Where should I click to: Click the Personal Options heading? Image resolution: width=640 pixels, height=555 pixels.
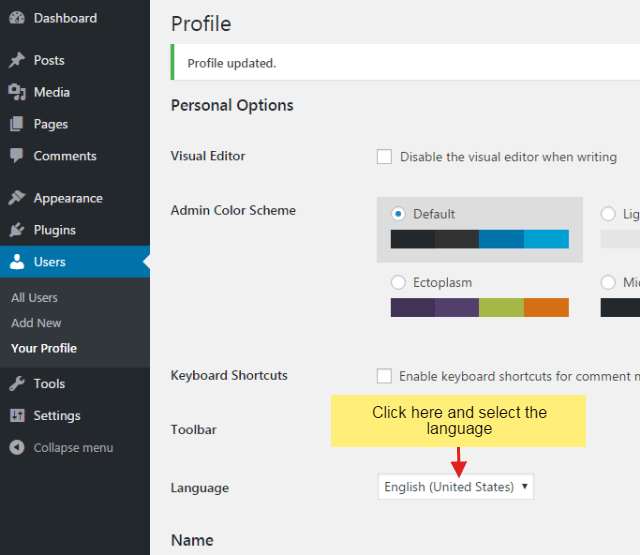[x=232, y=105]
